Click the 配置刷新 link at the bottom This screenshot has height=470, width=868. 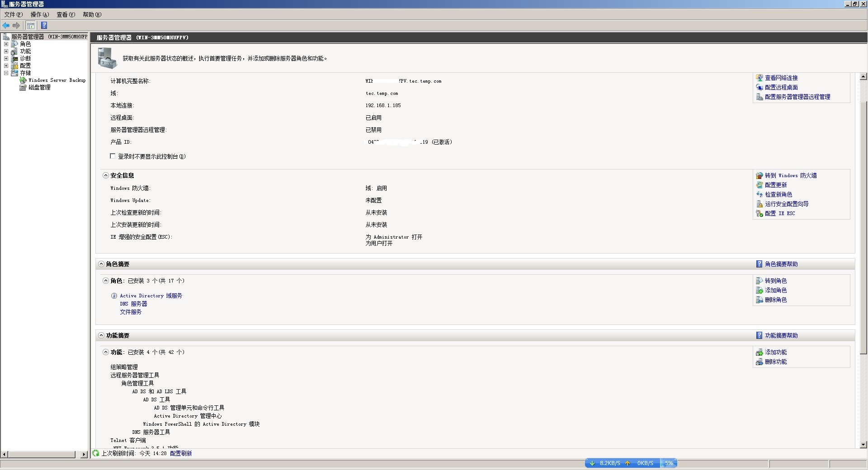tap(181, 453)
